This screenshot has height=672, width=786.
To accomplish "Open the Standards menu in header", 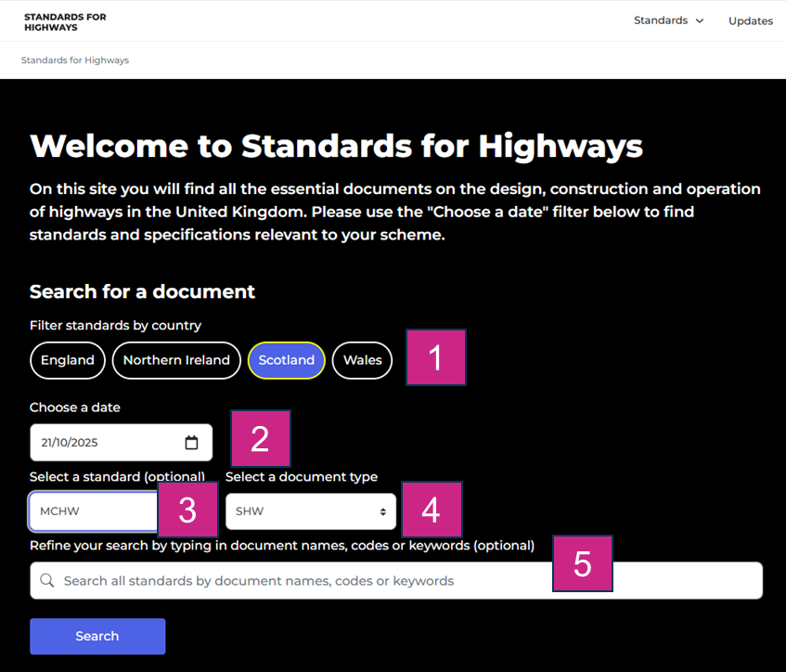I will click(661, 20).
